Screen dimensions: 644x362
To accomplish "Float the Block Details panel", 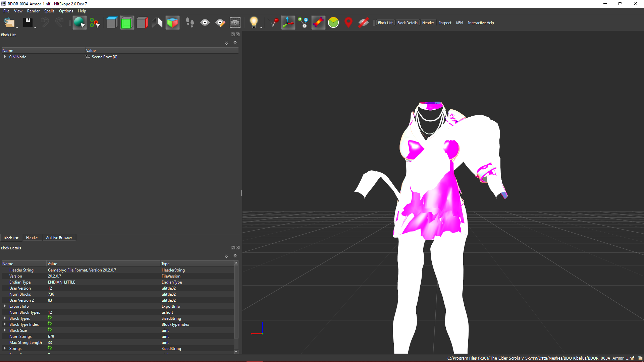I will point(233,248).
